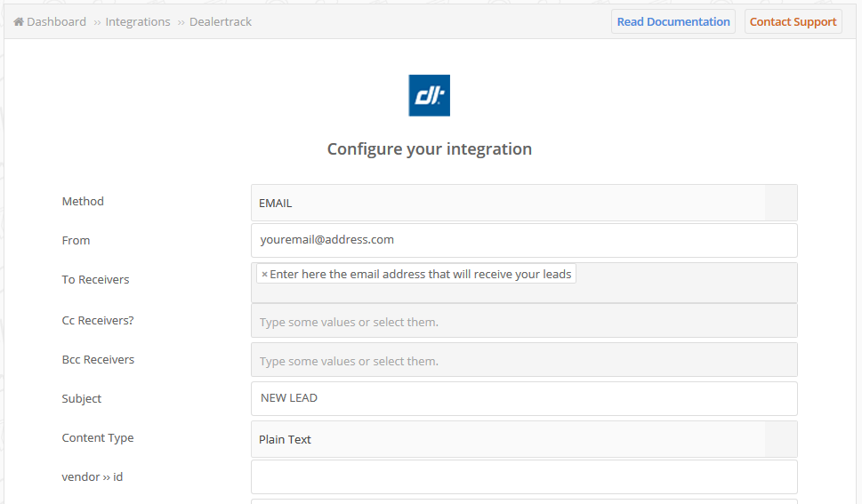The width and height of the screenshot is (862, 504).
Task: Select the Dealertrack breadcrumb
Action: click(x=221, y=22)
